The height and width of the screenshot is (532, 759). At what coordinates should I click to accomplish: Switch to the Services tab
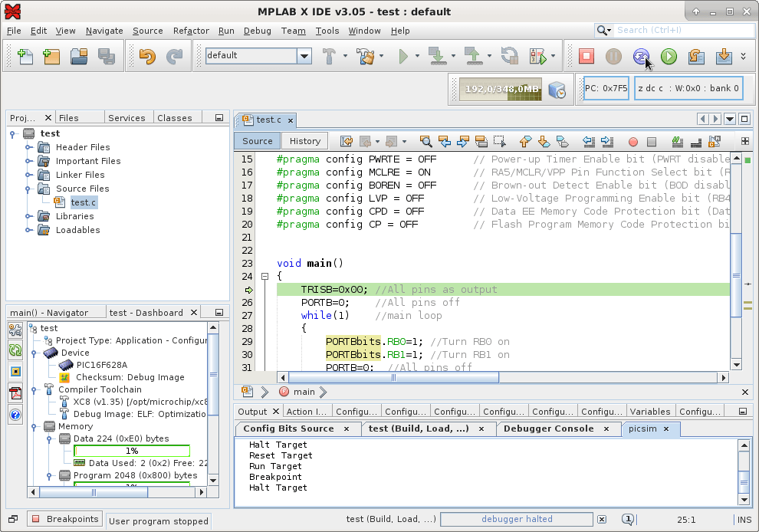127,118
